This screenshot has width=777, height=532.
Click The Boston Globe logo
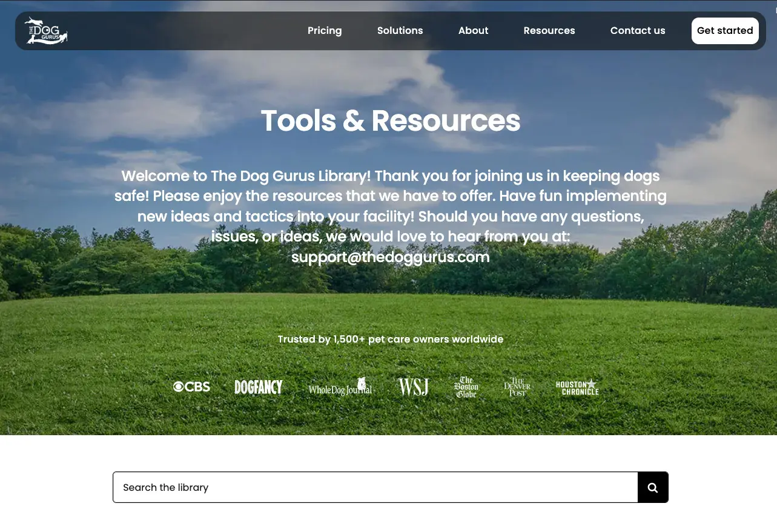pos(466,387)
